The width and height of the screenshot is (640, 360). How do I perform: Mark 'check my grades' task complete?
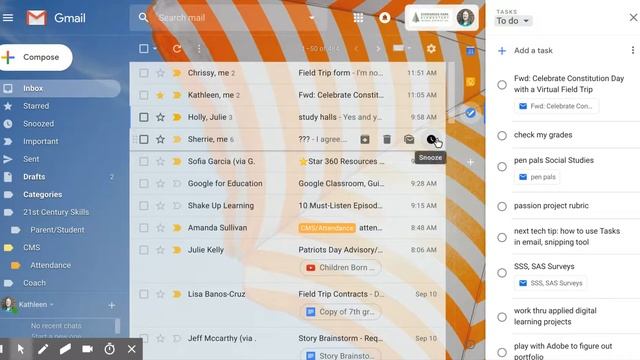coord(502,136)
